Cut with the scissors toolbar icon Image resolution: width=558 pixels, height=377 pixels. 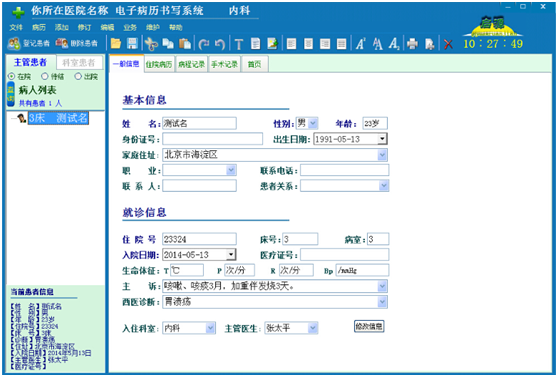pyautogui.click(x=151, y=44)
